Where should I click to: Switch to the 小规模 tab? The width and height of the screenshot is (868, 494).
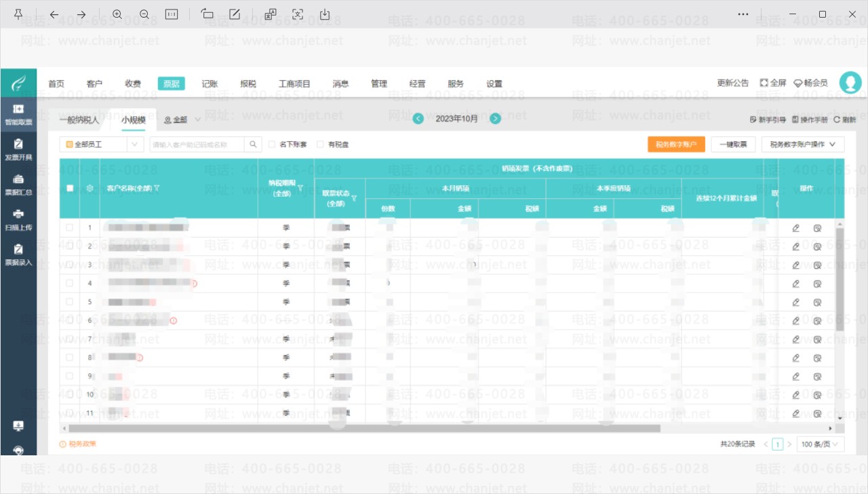click(x=134, y=119)
